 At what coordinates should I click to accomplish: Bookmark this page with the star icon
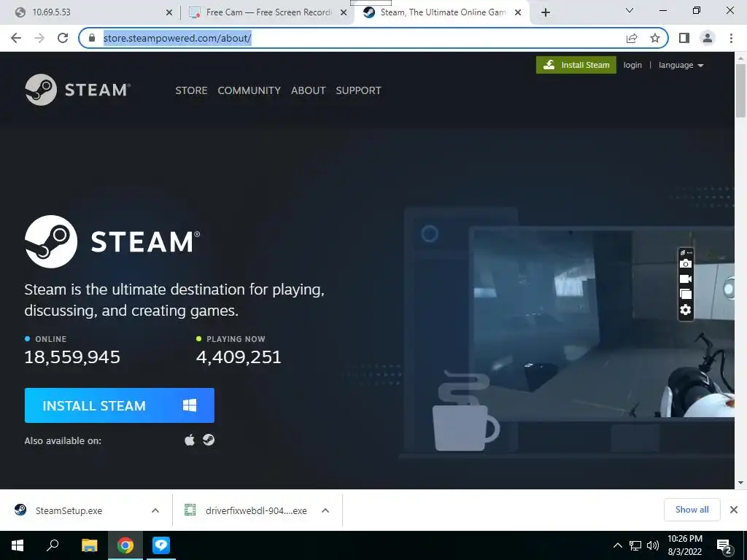(655, 38)
